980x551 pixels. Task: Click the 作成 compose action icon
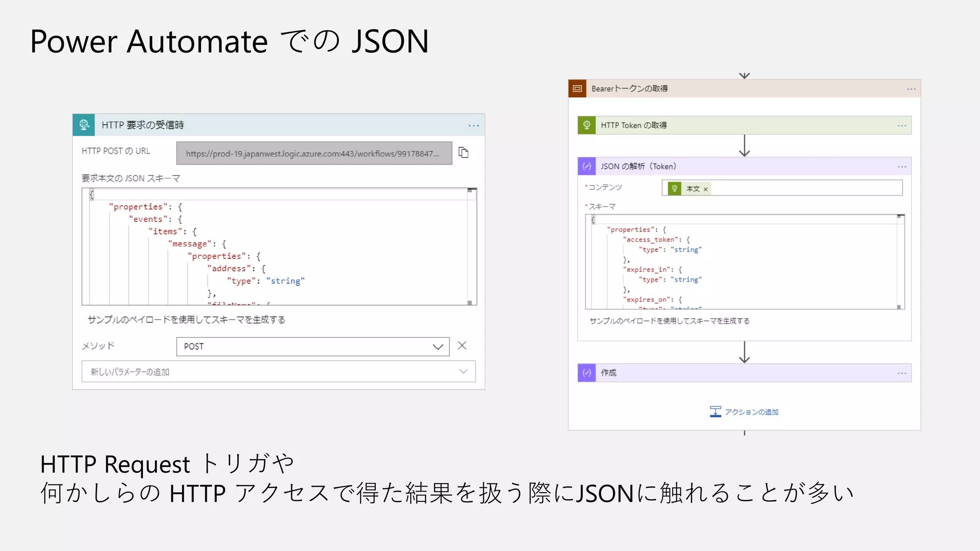587,373
